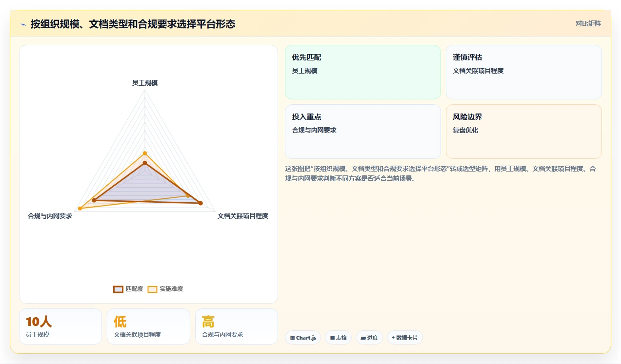Click the 合规与内网要求 radar axis label
The image size is (621, 364).
pyautogui.click(x=50, y=216)
